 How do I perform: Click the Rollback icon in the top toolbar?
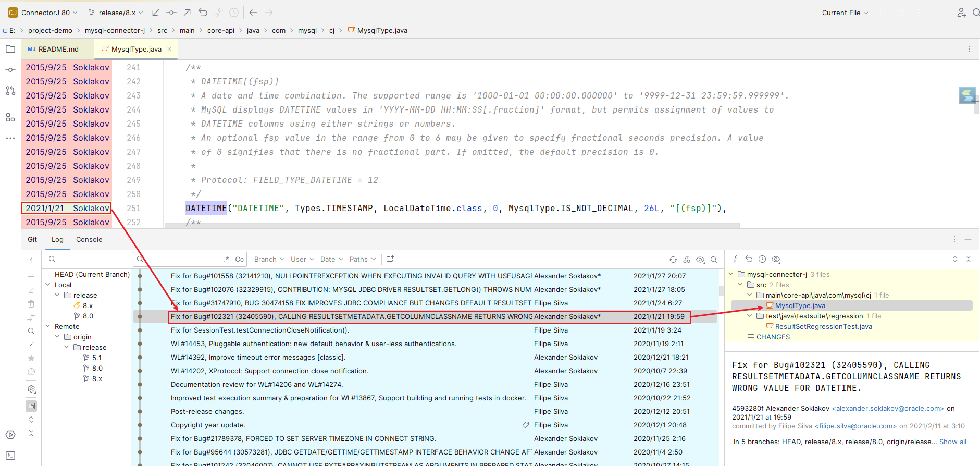click(x=203, y=13)
